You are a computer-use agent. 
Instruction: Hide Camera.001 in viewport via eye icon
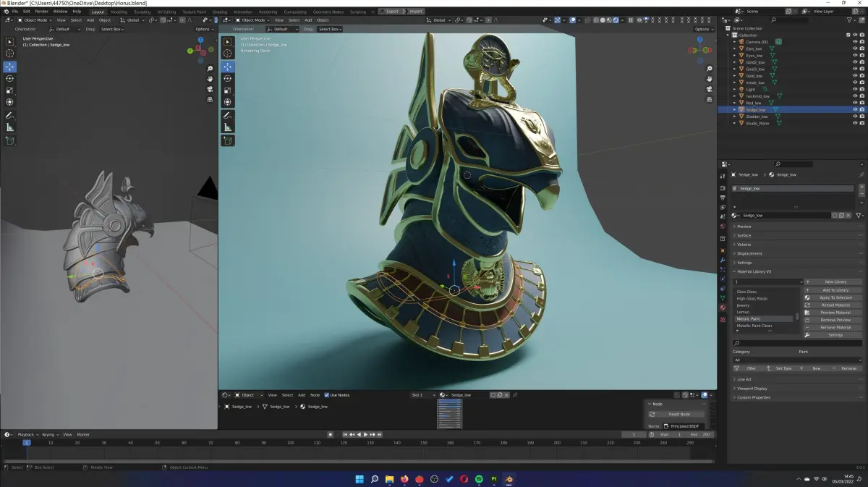click(854, 42)
